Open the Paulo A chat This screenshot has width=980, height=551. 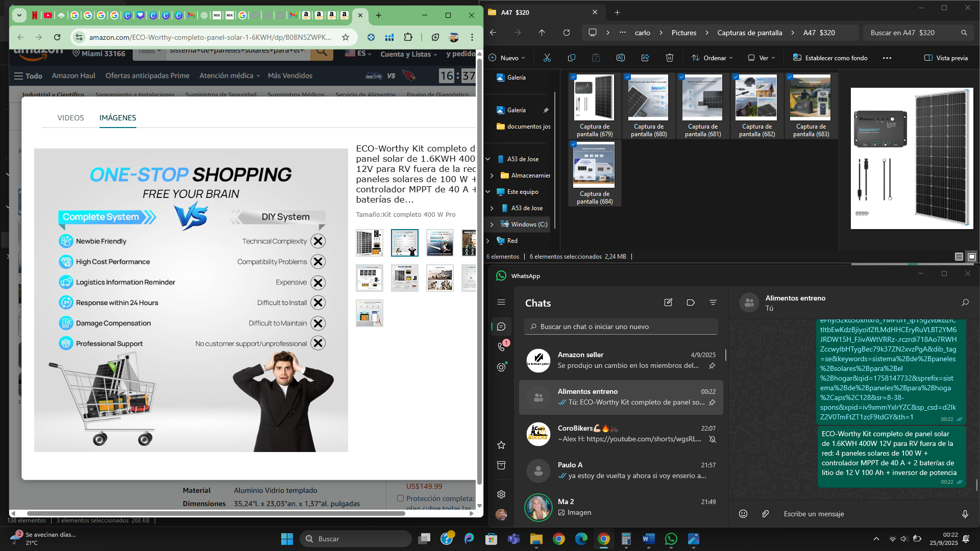tap(621, 470)
